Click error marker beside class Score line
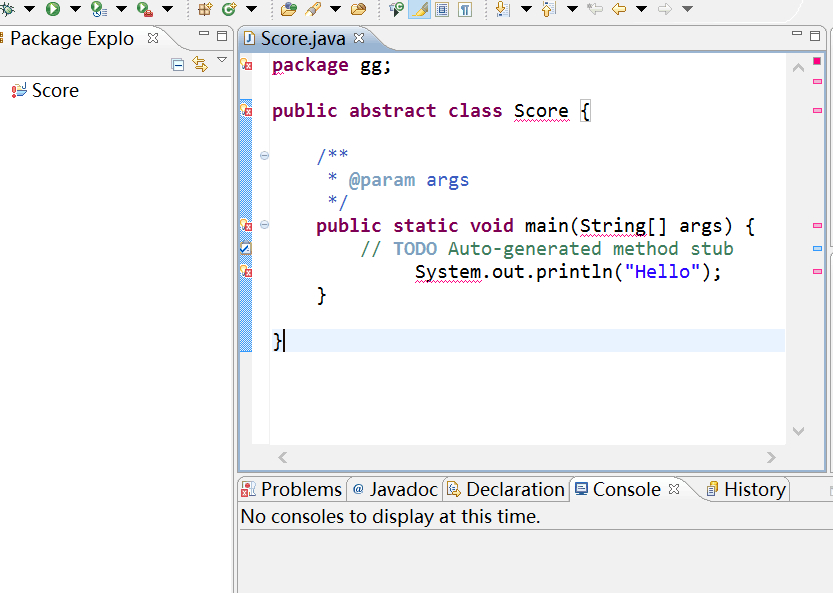 coord(246,111)
